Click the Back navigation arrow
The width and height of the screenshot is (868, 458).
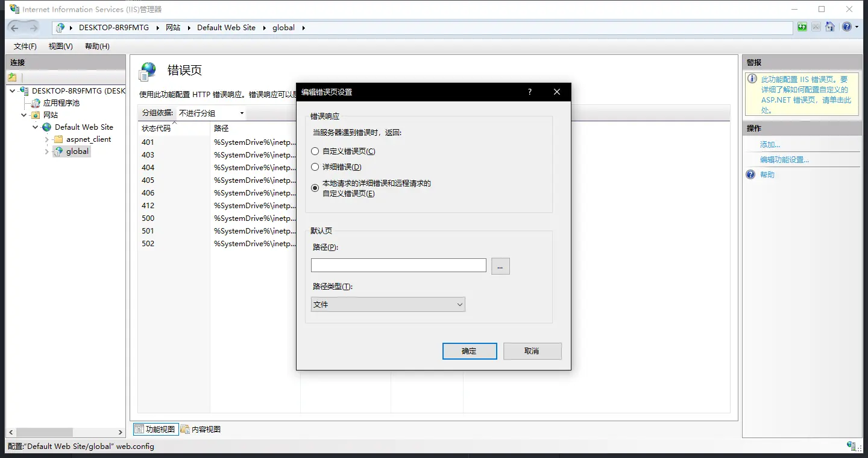click(15, 28)
